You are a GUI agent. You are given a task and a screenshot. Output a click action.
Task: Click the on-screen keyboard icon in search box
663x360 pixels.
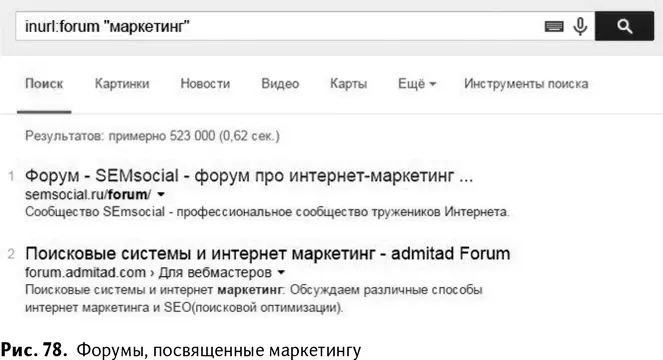(554, 27)
